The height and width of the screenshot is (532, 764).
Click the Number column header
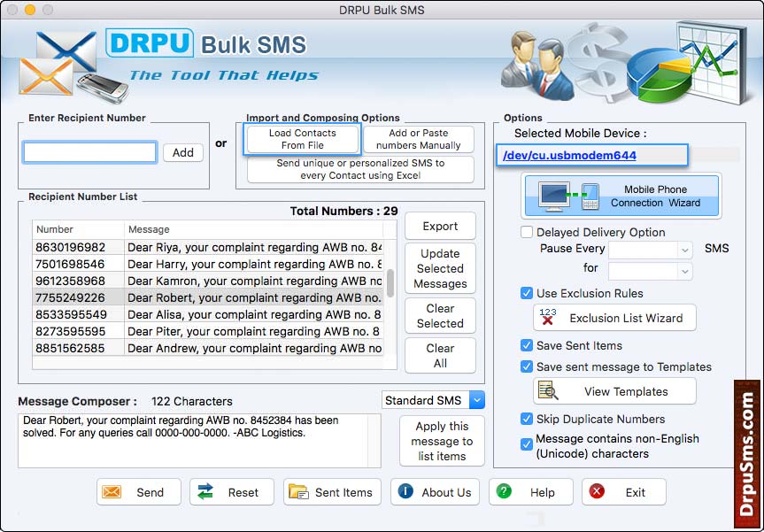tap(78, 229)
